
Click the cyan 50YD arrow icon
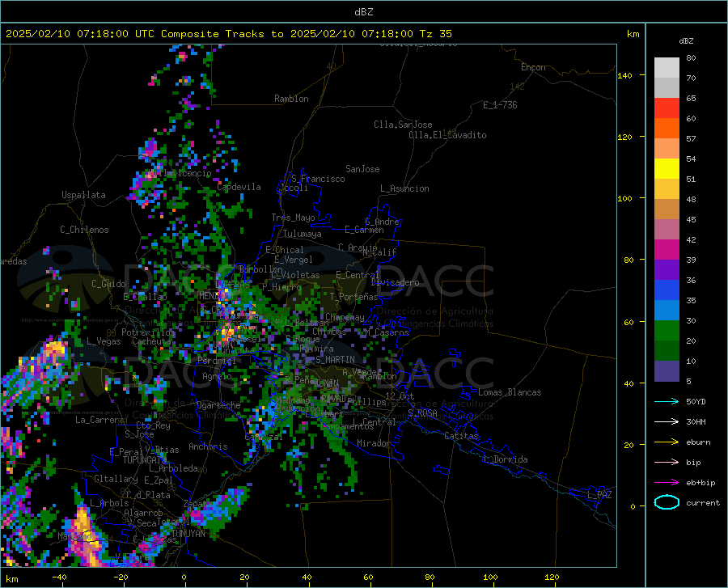pyautogui.click(x=667, y=401)
